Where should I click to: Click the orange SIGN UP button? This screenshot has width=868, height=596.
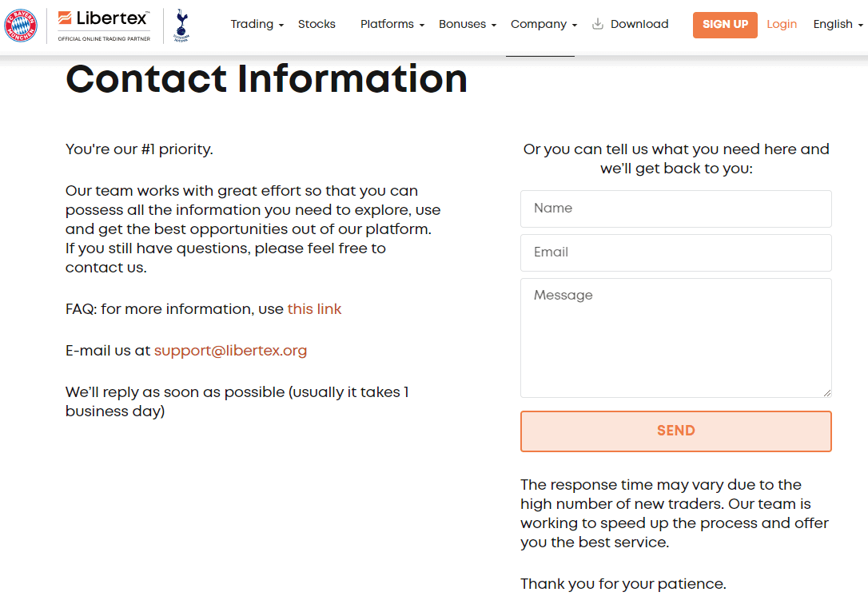[x=725, y=25]
